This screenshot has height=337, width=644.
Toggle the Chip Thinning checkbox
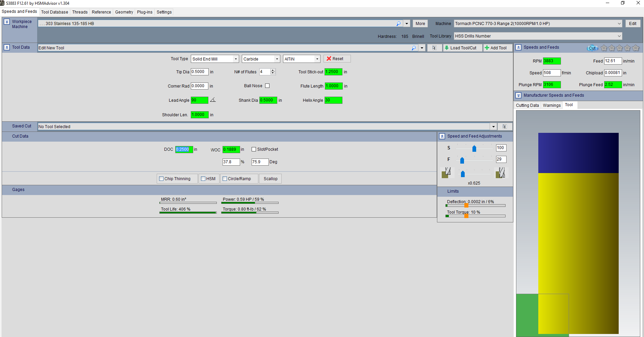pos(161,179)
